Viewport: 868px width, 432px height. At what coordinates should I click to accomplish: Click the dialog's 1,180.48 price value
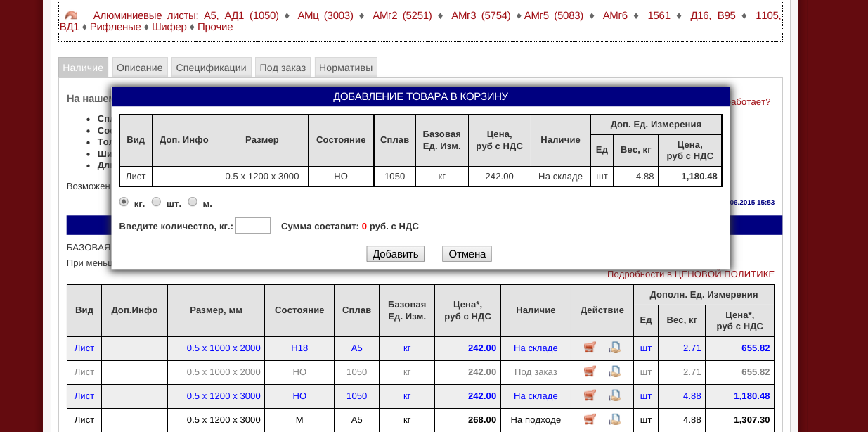(699, 176)
